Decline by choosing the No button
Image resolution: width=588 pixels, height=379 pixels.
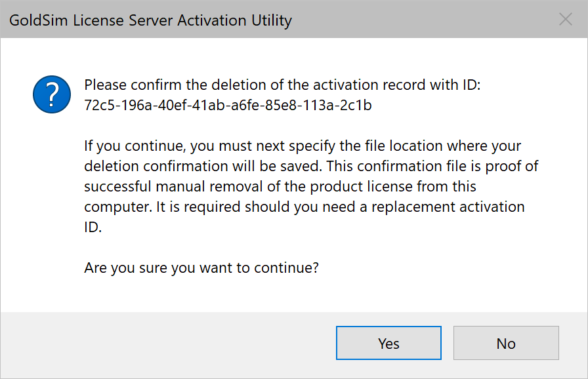coord(506,343)
